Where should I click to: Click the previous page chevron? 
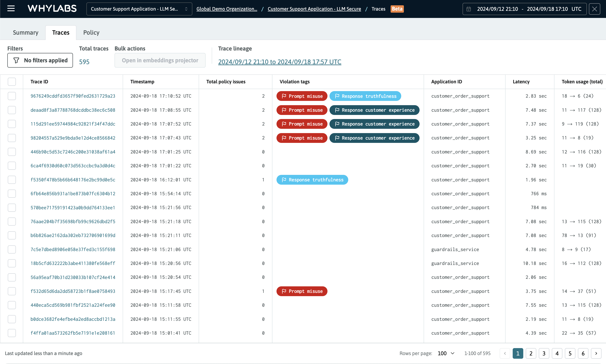pyautogui.click(x=505, y=353)
